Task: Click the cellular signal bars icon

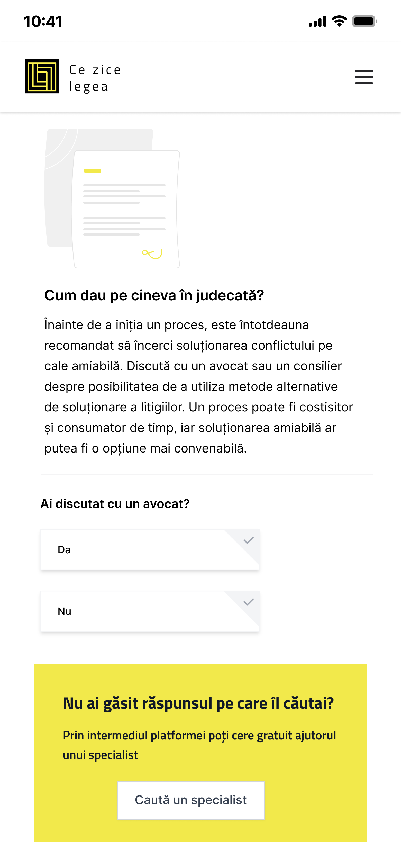Action: coord(317,21)
